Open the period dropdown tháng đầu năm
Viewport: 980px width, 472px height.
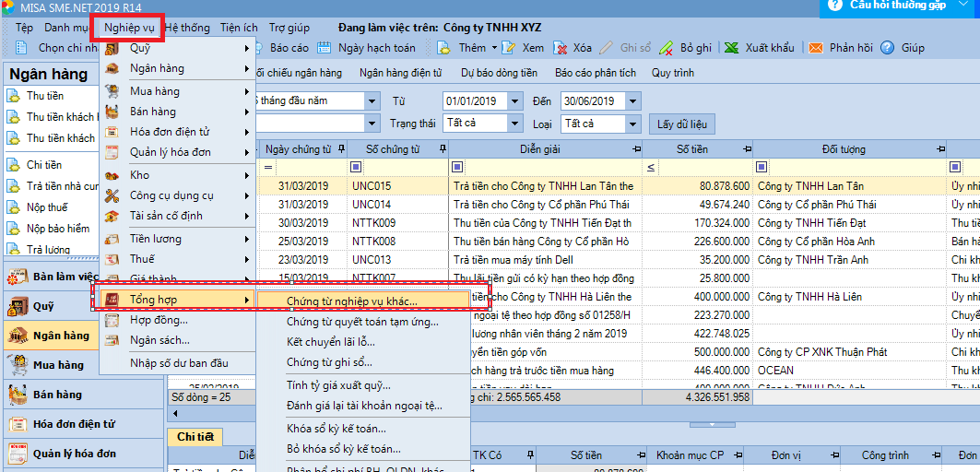tap(373, 100)
